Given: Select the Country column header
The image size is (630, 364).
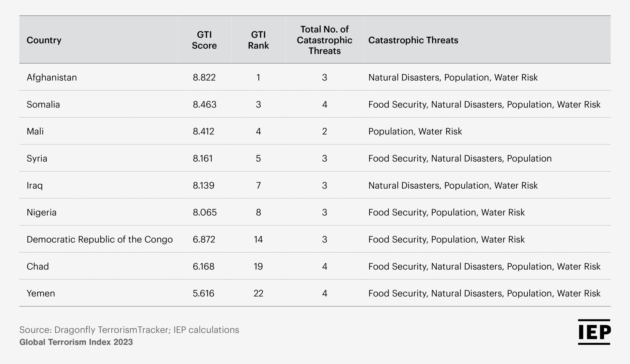Looking at the screenshot, I should [44, 40].
